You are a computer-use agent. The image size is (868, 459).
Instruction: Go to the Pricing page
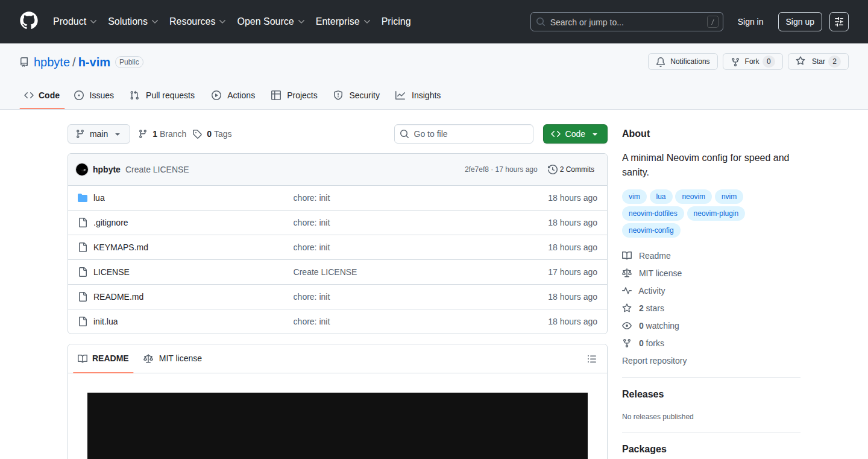(396, 21)
